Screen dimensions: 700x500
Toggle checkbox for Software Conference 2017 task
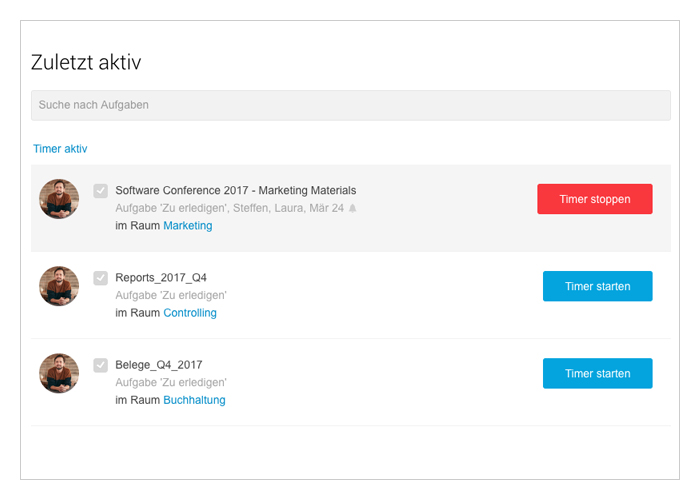[x=100, y=191]
